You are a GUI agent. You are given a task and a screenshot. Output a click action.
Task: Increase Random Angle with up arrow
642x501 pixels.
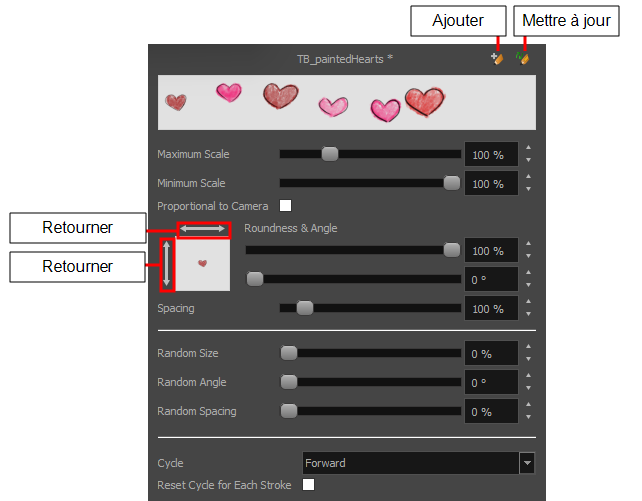click(529, 375)
